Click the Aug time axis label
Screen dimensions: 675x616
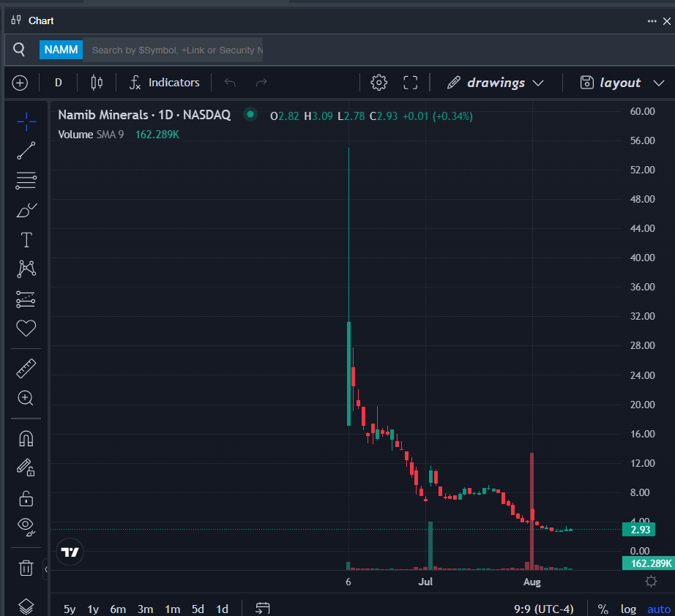point(532,582)
